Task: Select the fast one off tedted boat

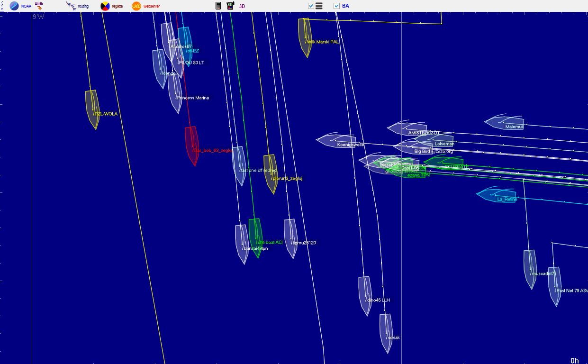Action: click(x=239, y=166)
